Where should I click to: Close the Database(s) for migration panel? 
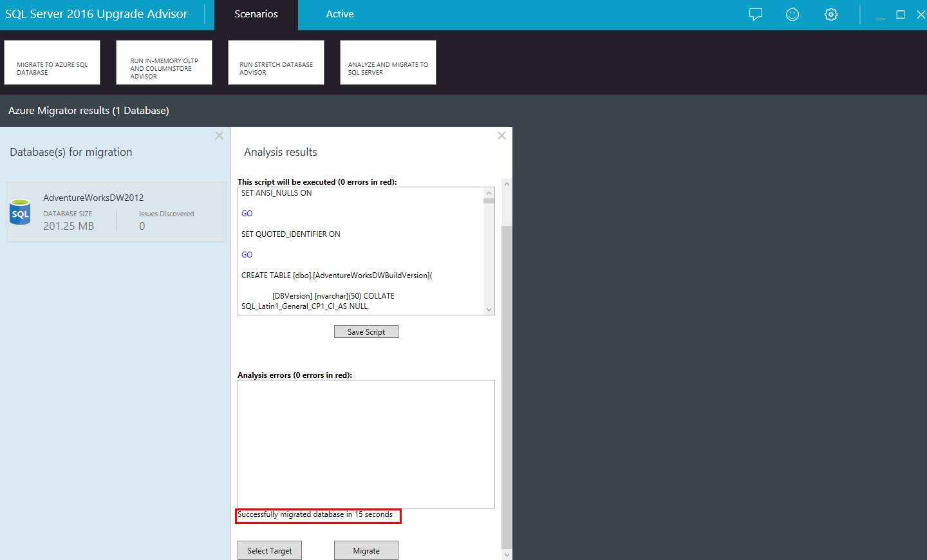(x=219, y=136)
